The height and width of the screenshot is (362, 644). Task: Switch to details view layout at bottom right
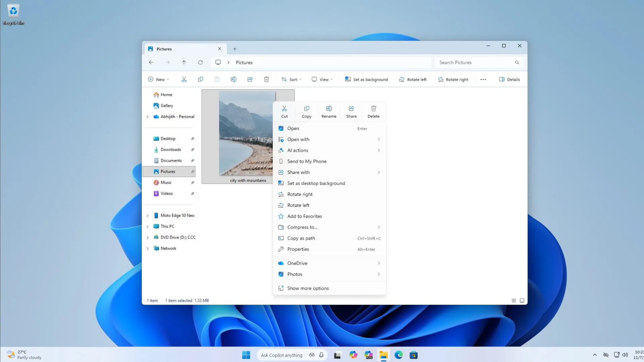coord(514,300)
